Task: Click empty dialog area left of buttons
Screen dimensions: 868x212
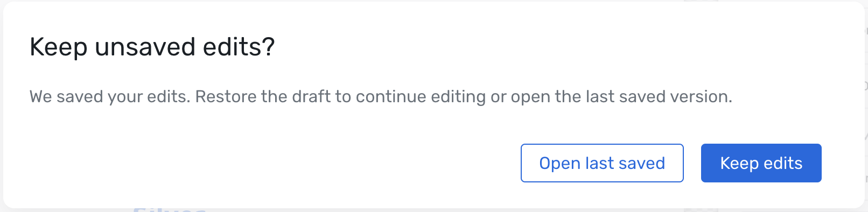Action: click(x=269, y=163)
